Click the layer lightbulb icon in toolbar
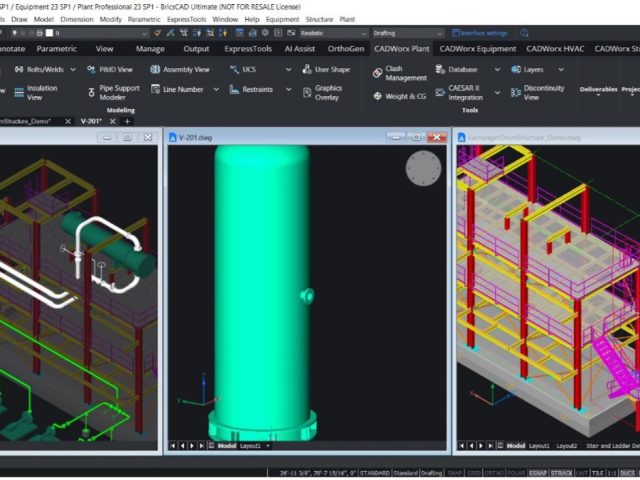This screenshot has height=480, width=640. click(15, 33)
